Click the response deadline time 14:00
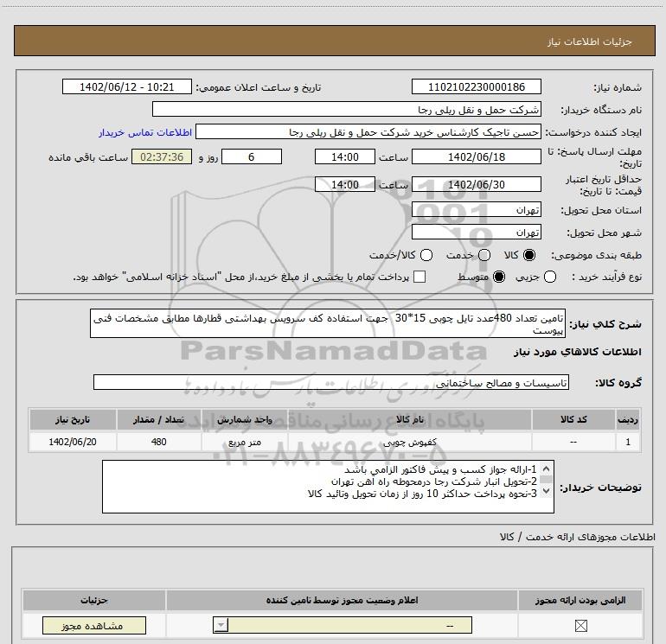 pos(345,156)
